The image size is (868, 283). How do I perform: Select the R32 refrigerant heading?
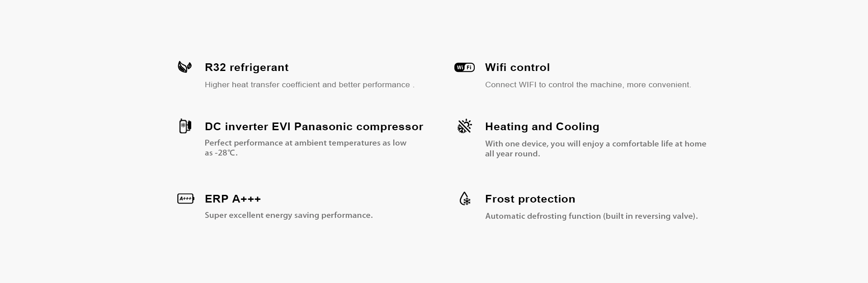pyautogui.click(x=246, y=67)
